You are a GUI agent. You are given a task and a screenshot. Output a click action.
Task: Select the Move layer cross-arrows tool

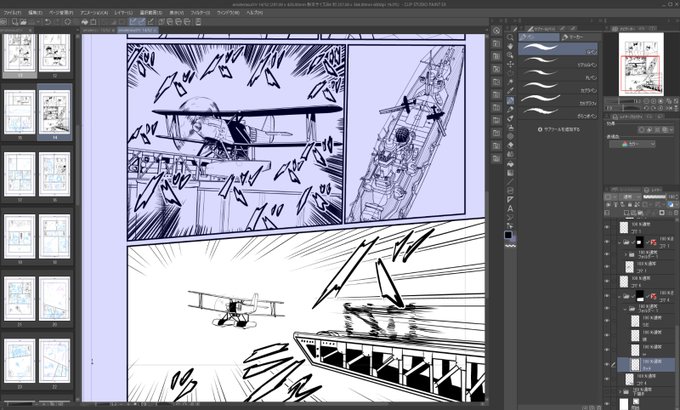pyautogui.click(x=510, y=64)
